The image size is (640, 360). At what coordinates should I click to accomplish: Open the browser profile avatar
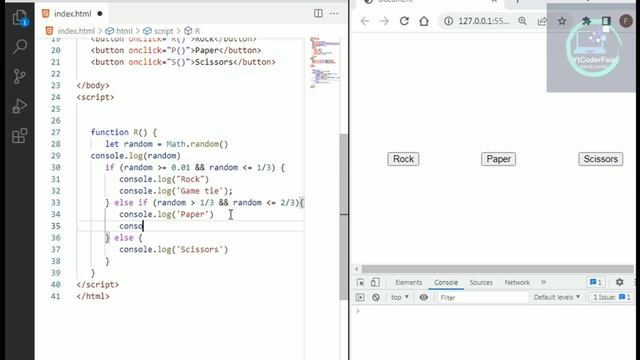click(x=626, y=21)
